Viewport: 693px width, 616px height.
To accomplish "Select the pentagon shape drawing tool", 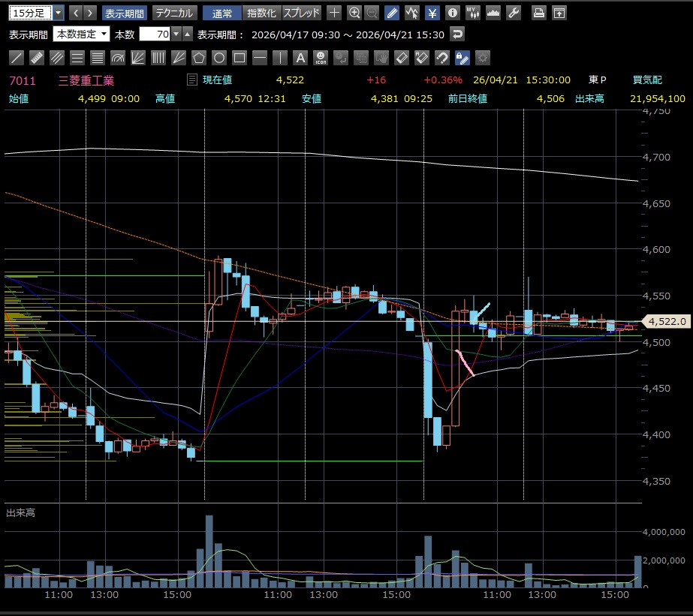I will coord(199,58).
